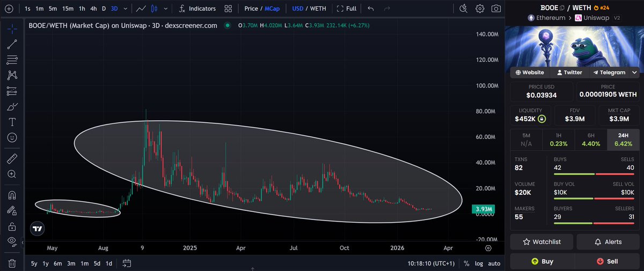Click the liquidity locked padlock icon

pyautogui.click(x=541, y=119)
